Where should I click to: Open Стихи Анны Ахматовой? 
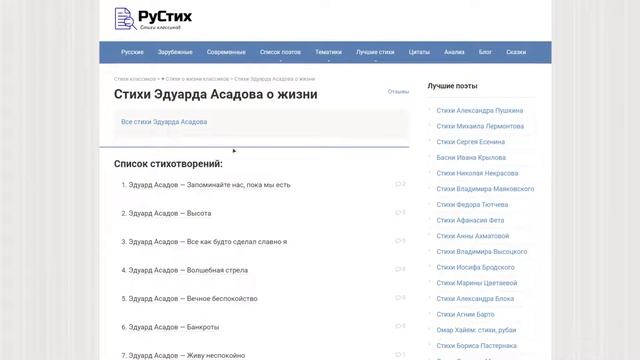(473, 236)
